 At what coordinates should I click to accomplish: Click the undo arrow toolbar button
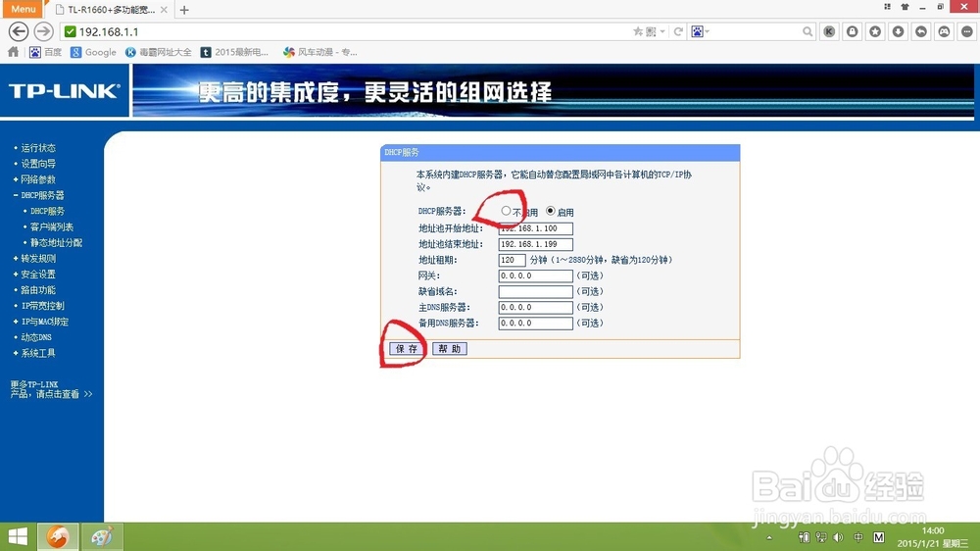tap(921, 31)
